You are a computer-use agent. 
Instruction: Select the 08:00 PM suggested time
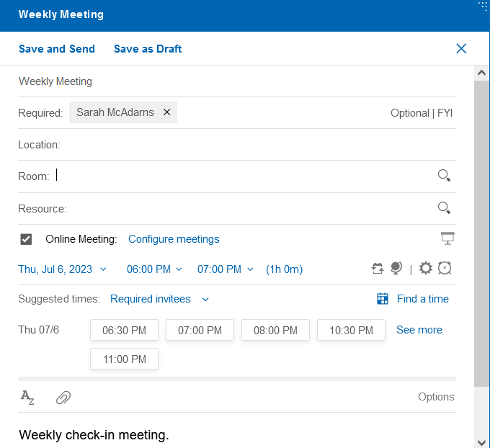[x=275, y=330]
